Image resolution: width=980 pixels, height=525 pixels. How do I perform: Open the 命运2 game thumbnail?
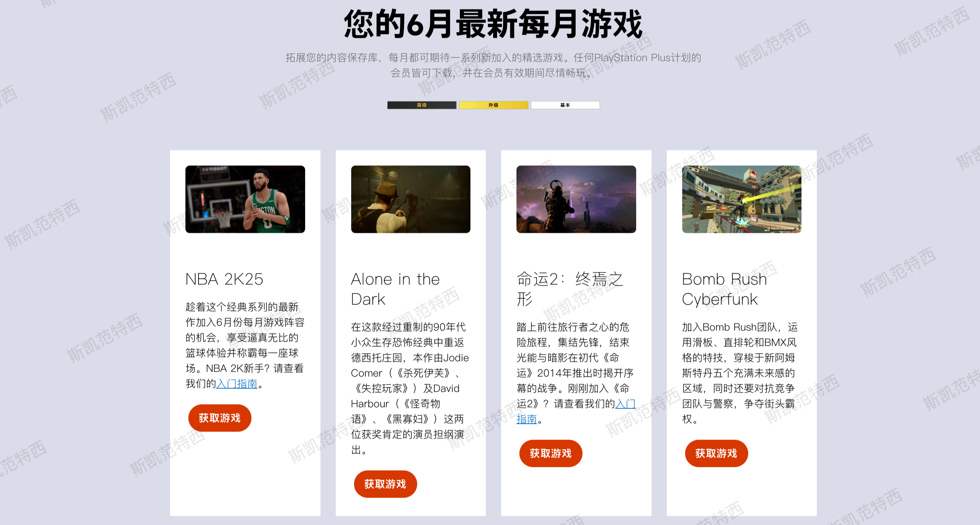pyautogui.click(x=576, y=199)
